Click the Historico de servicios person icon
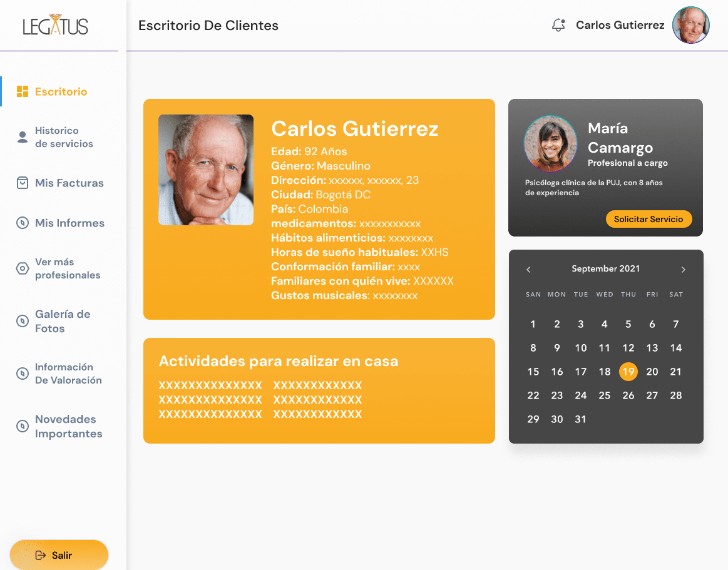This screenshot has width=728, height=570. click(23, 137)
